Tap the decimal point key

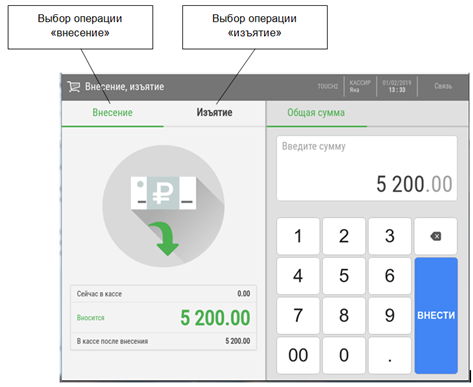390,355
